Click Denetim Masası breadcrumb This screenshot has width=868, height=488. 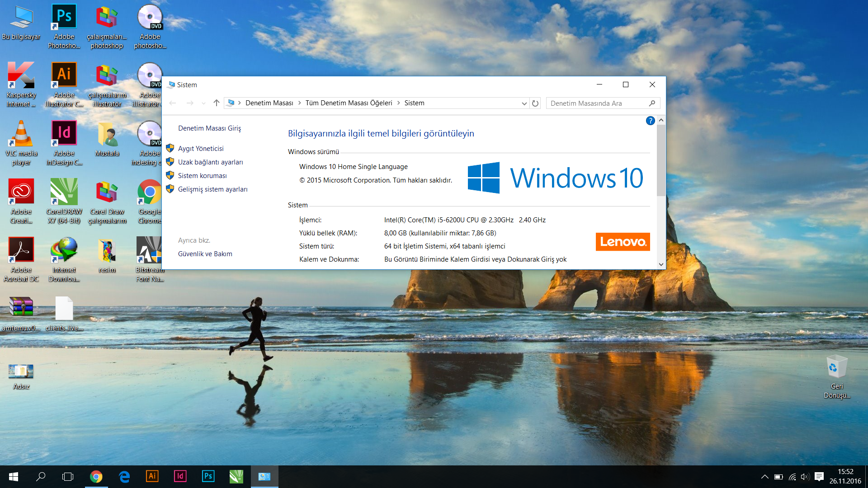point(269,103)
